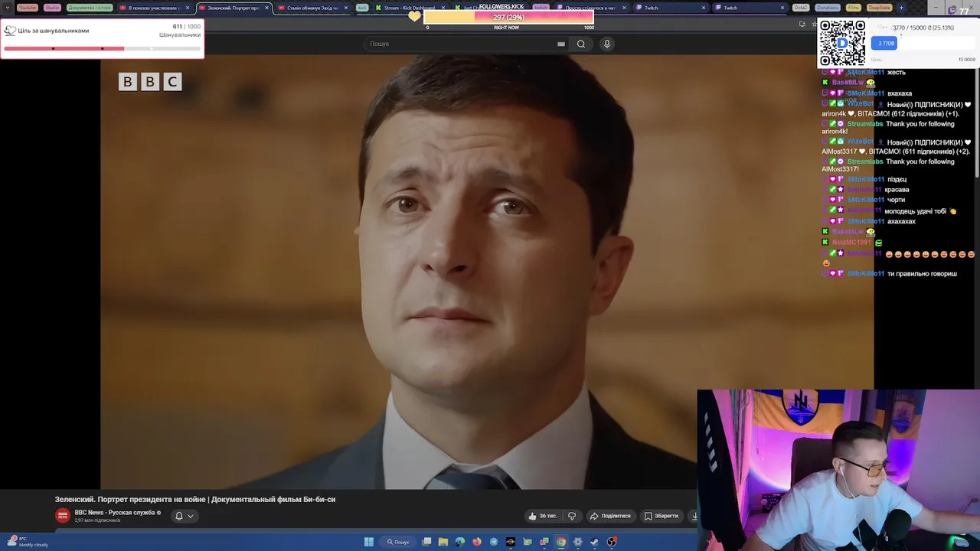Click the YouTube search magnifier icon

pos(581,44)
